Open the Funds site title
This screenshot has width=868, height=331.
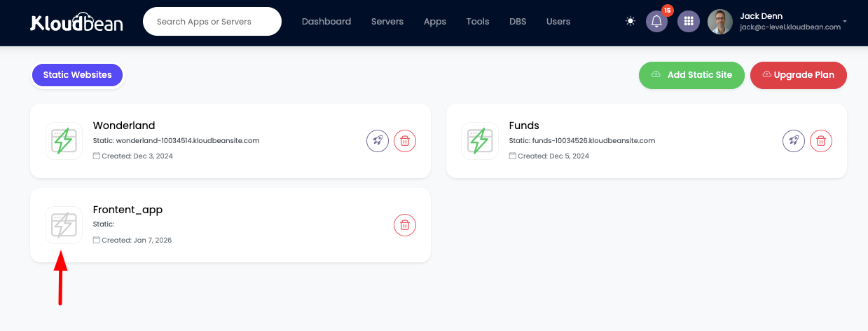pos(524,126)
